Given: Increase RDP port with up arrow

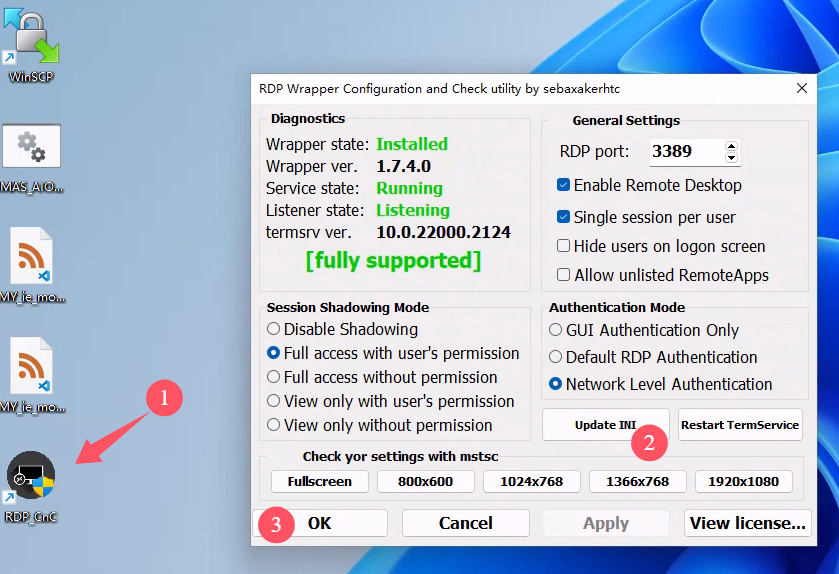Looking at the screenshot, I should [731, 146].
